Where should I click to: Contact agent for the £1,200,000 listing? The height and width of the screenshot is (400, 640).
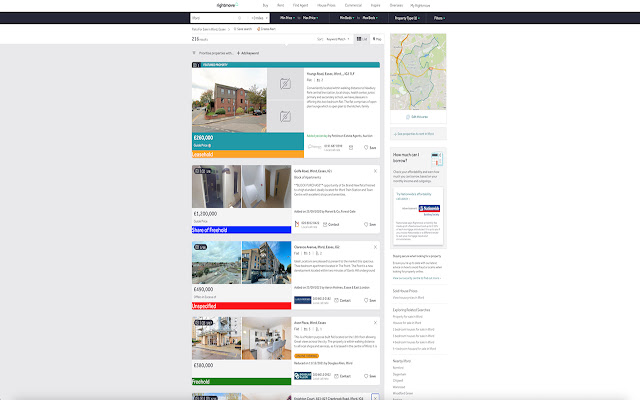[331, 224]
